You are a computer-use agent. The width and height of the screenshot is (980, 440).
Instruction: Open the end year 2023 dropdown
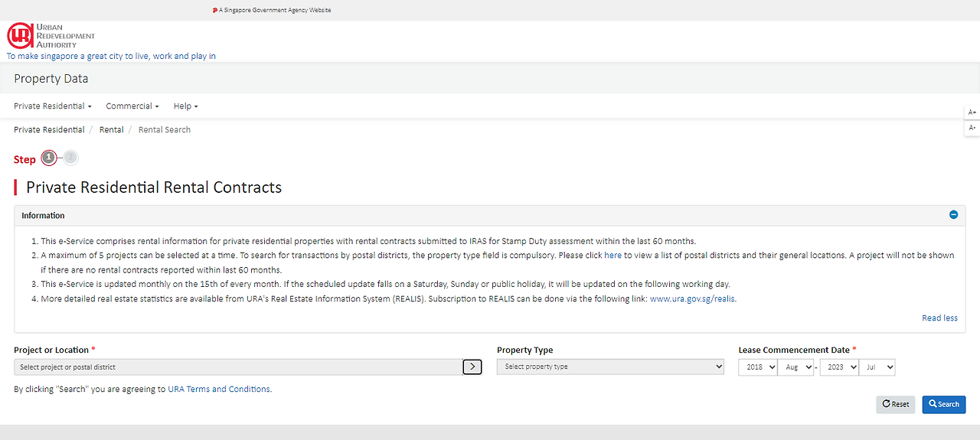838,367
